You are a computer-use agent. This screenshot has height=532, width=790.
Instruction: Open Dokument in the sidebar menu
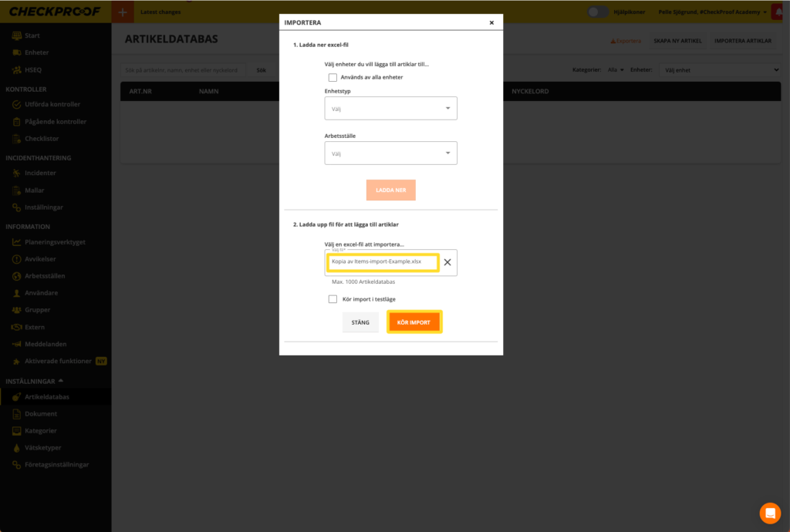pos(41,414)
